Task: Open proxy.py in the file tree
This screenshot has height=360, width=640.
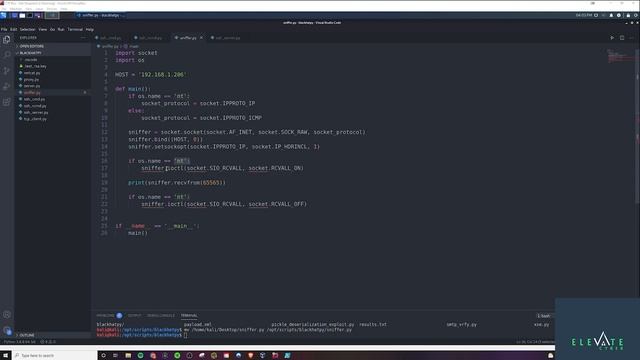Action: (x=31, y=79)
